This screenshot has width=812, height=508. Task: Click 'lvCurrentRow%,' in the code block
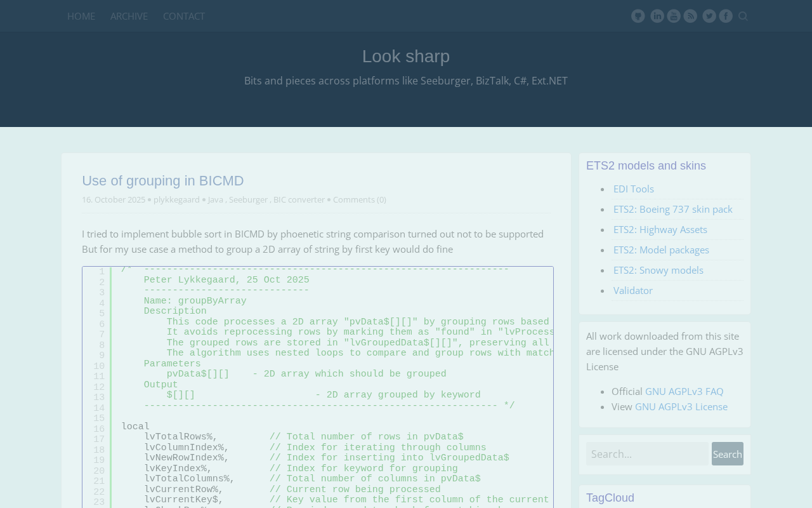184,490
